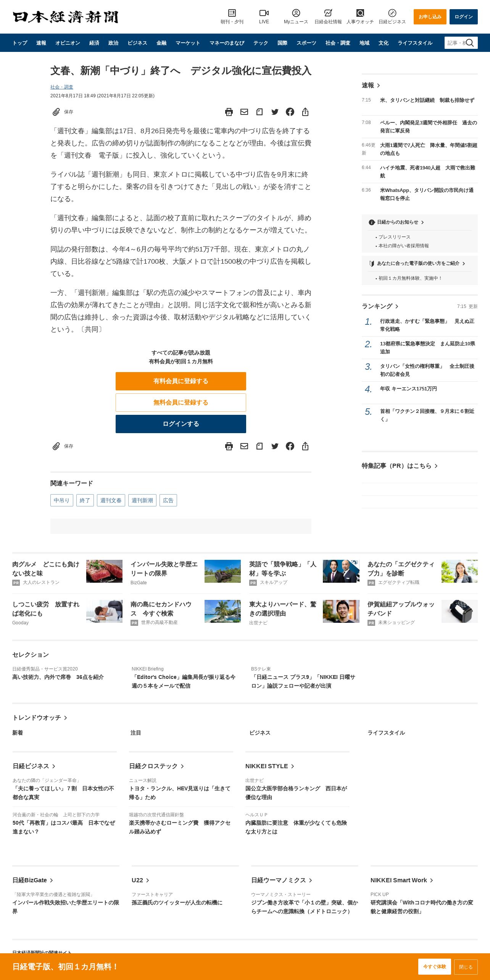The width and height of the screenshot is (490, 980).
Task: Click 無料会員に登録する button
Action: (x=181, y=403)
